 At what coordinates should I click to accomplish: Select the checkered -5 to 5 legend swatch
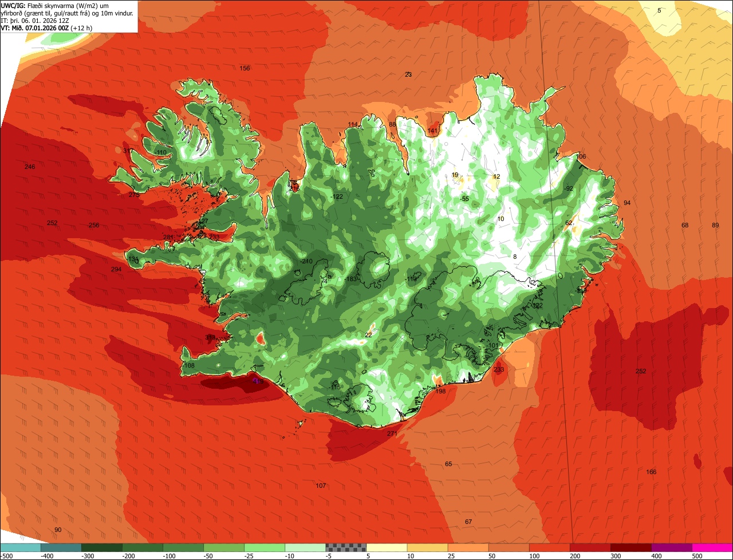click(x=346, y=547)
